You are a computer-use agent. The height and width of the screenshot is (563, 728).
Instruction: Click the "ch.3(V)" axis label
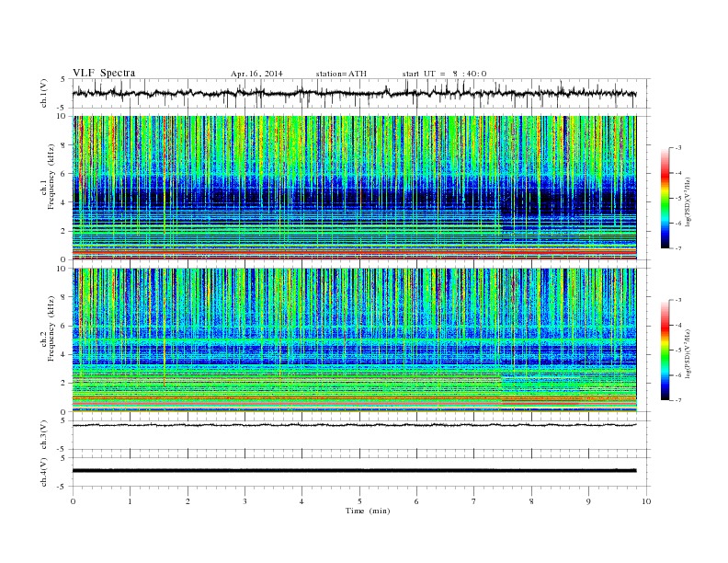(x=44, y=435)
